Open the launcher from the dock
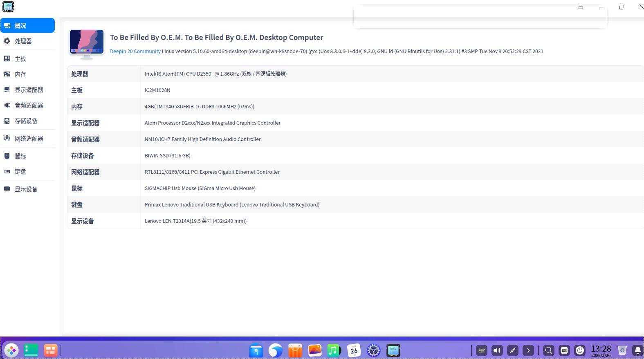The height and width of the screenshot is (359, 644). [x=11, y=350]
